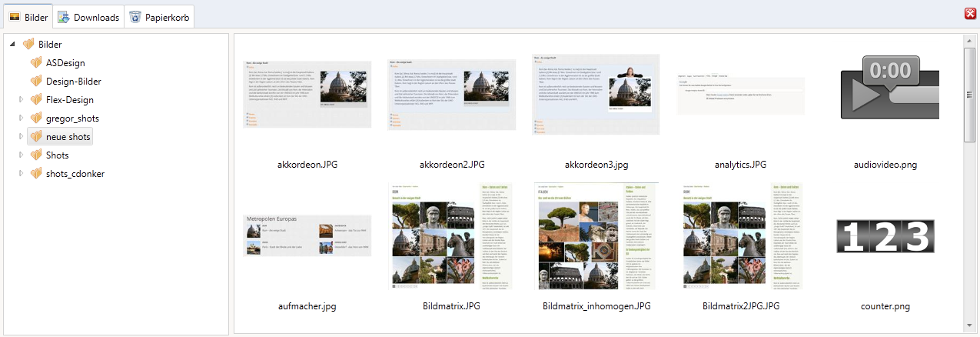Click the Bilder root folder icon
This screenshot has width=980, height=337.
click(29, 45)
